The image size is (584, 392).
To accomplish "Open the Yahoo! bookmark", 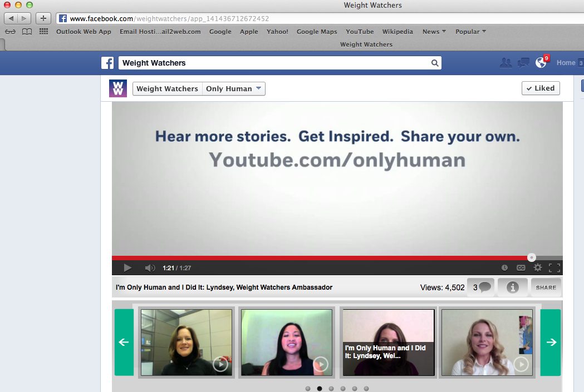I will point(277,32).
